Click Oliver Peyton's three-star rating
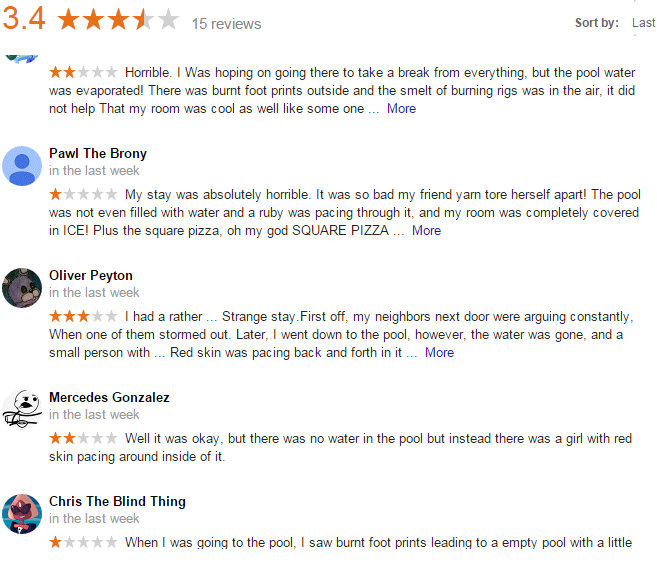 [83, 317]
